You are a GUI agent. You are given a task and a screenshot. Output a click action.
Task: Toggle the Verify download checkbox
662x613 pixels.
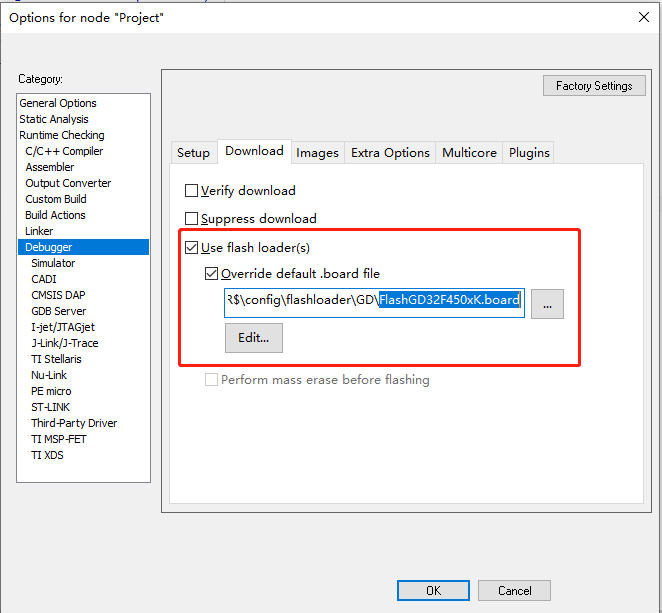192,190
